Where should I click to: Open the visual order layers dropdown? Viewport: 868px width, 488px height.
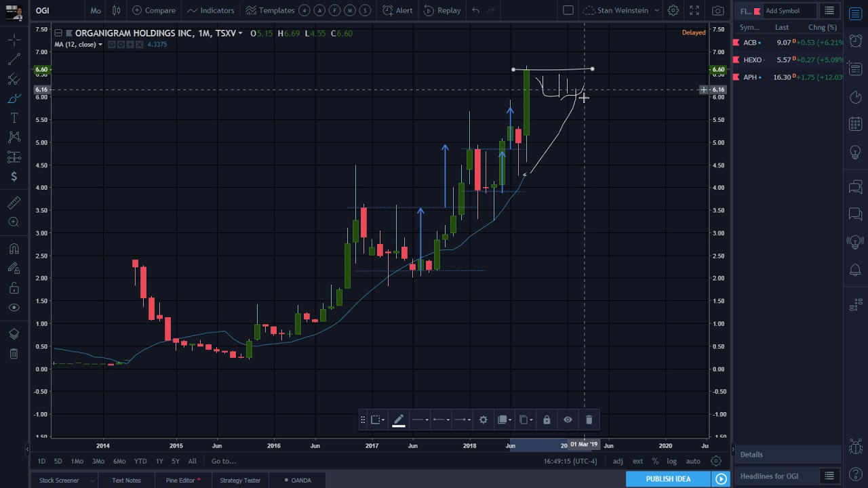(x=504, y=420)
